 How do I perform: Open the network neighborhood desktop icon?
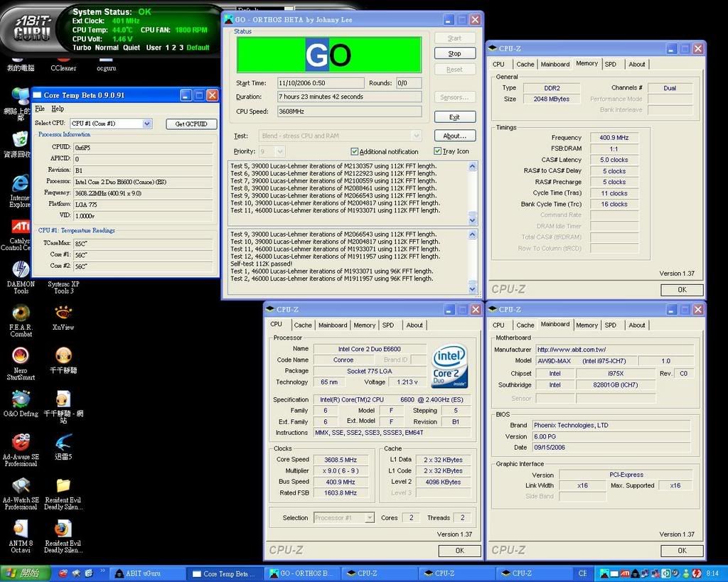pyautogui.click(x=18, y=104)
